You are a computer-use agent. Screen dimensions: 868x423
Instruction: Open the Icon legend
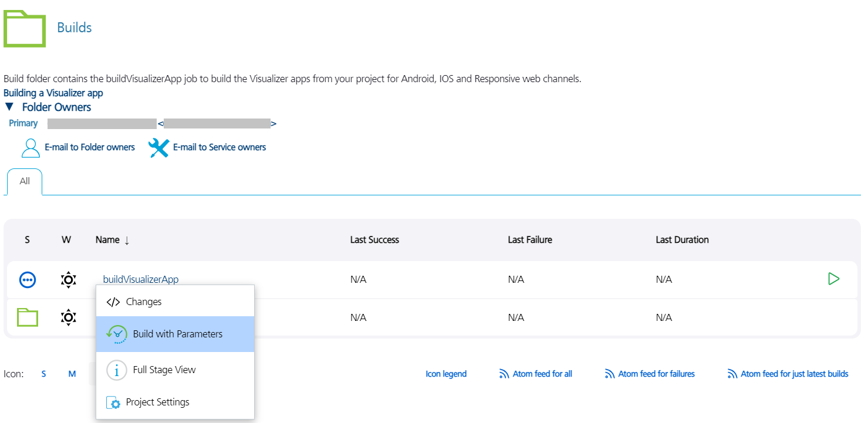pyautogui.click(x=446, y=373)
